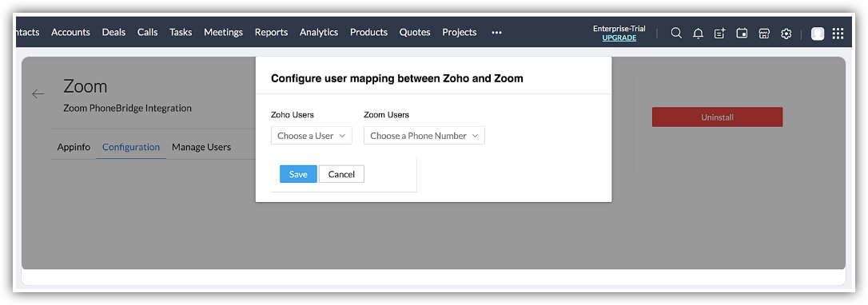Open the Quotes module
The image size is (868, 305).
coord(415,32)
